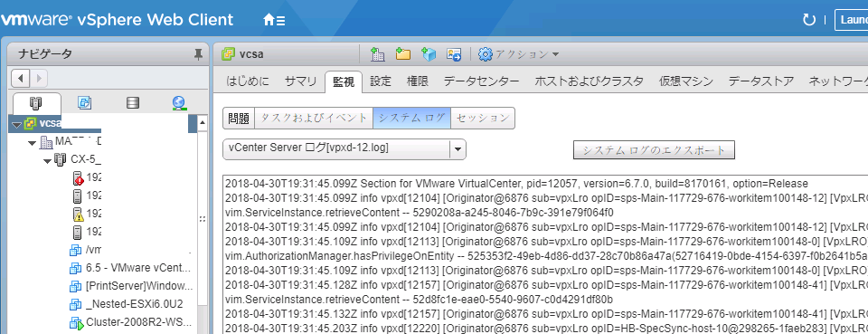
Task: Click the fourth toolbar icon beside Actions
Action: pos(454,53)
